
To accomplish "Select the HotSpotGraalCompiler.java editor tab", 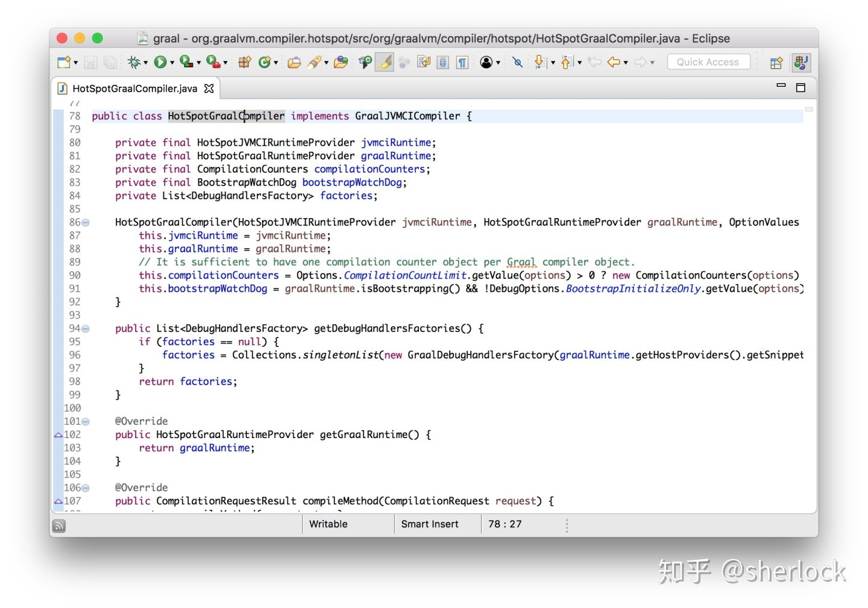I will pyautogui.click(x=134, y=89).
